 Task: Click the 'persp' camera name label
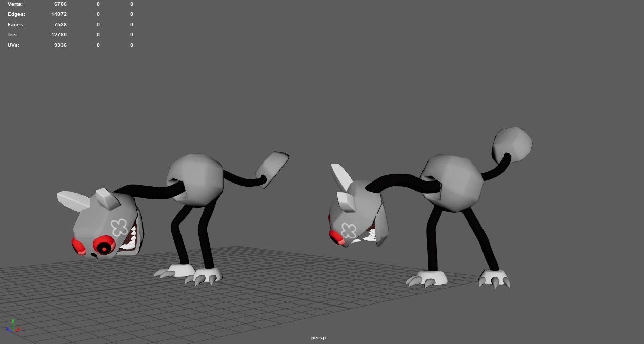point(318,338)
